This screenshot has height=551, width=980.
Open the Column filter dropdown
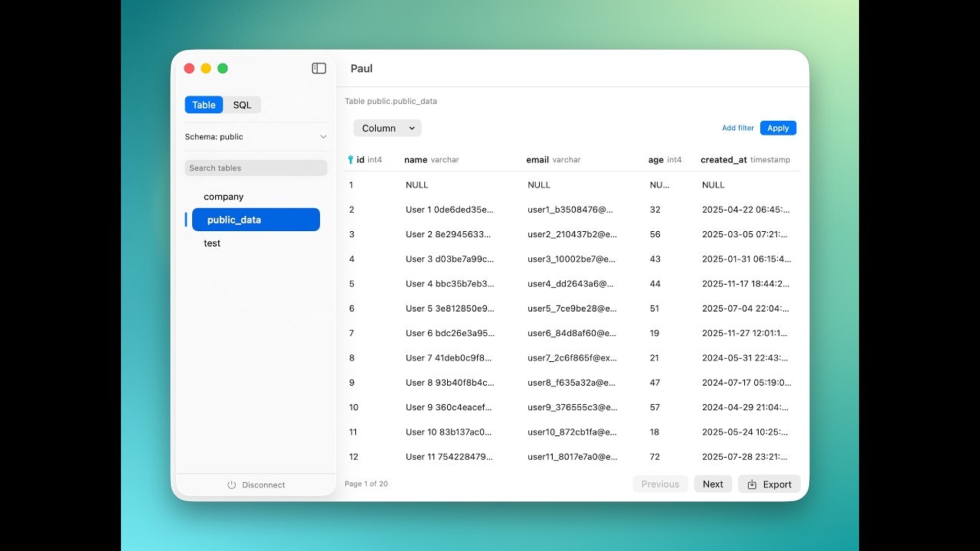pyautogui.click(x=387, y=128)
